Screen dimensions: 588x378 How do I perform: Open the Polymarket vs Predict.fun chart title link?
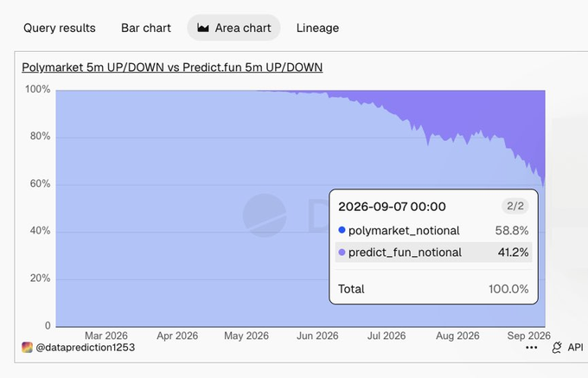pos(172,67)
